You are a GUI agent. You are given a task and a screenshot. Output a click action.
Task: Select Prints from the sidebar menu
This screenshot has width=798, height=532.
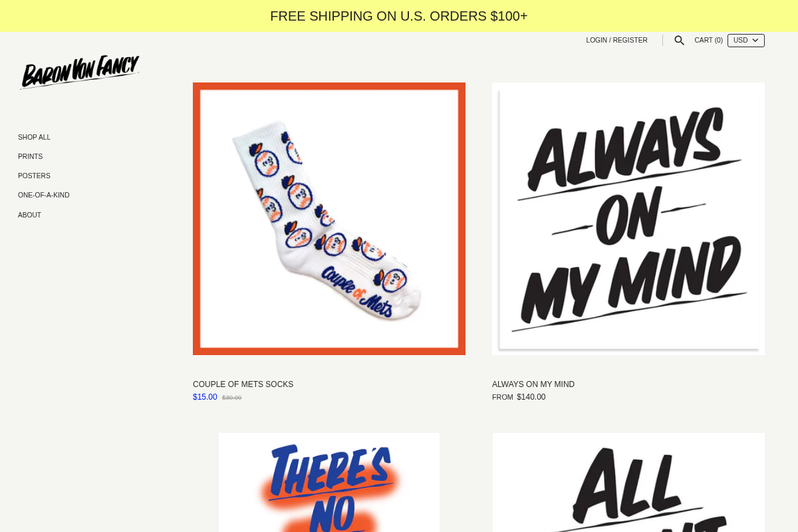pyautogui.click(x=30, y=157)
